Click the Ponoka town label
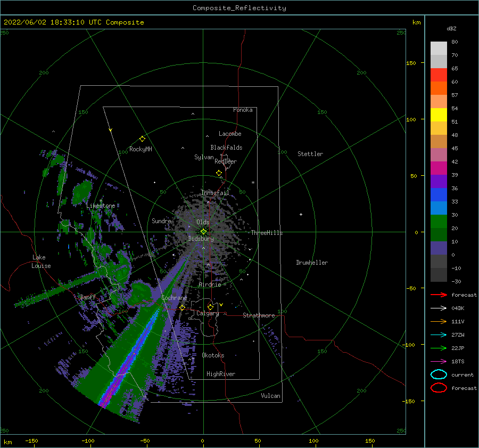Screen dimensions: 479x448 pos(243,110)
